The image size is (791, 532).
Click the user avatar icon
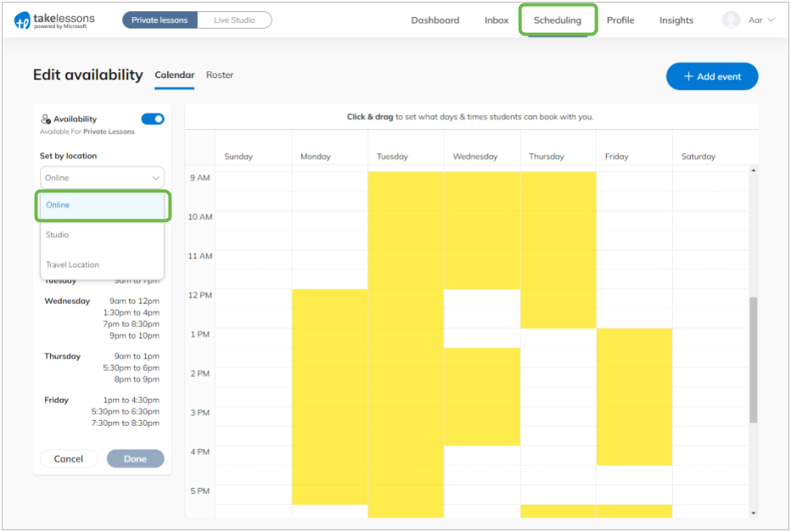731,20
